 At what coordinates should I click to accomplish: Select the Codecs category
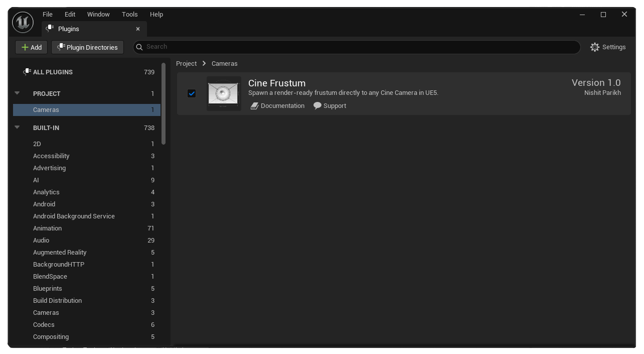pyautogui.click(x=87, y=325)
